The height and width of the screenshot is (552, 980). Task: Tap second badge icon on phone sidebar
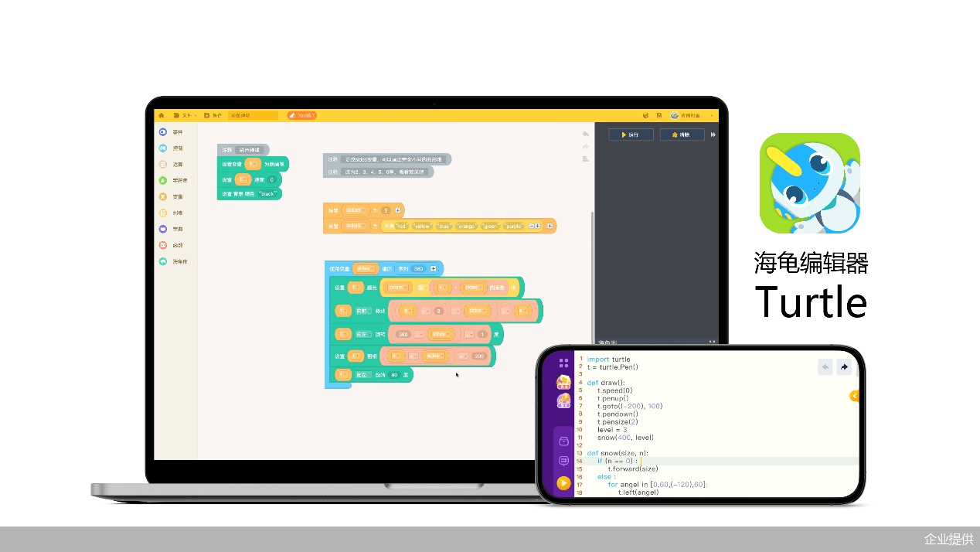point(563,400)
